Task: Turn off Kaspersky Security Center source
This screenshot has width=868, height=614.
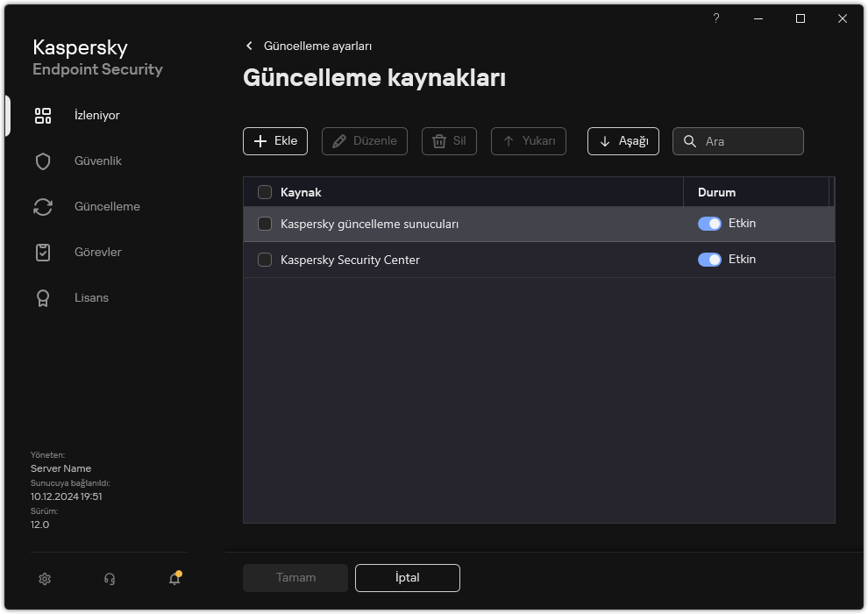Action: pos(709,260)
